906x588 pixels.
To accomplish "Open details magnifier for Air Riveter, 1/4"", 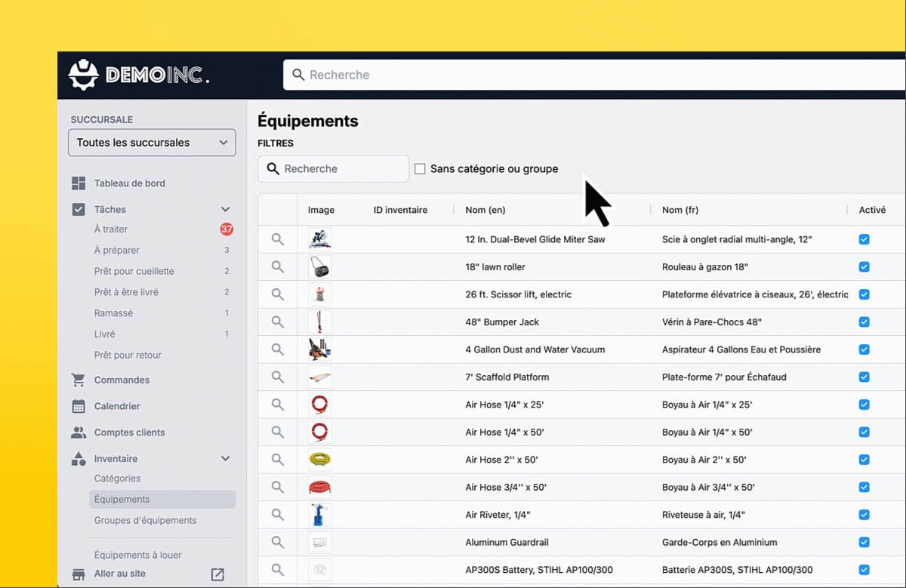I will point(278,515).
